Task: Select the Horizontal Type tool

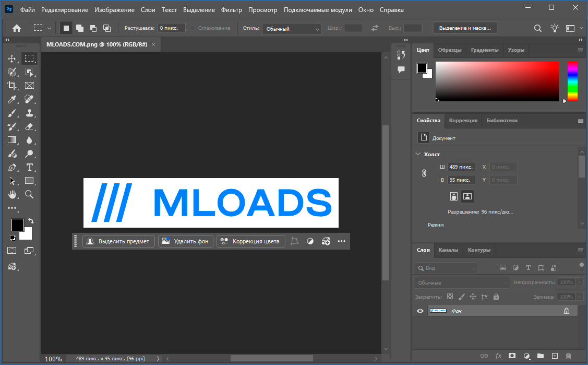Action: 30,167
